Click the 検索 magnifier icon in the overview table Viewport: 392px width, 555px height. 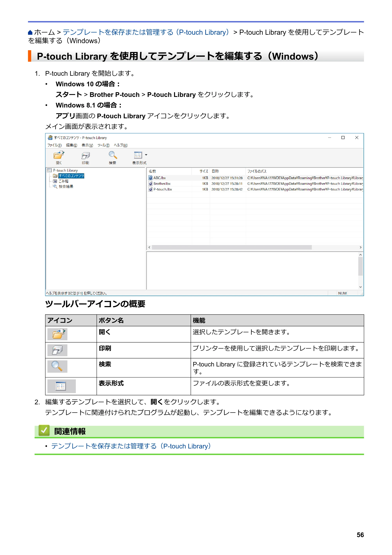coord(57,366)
